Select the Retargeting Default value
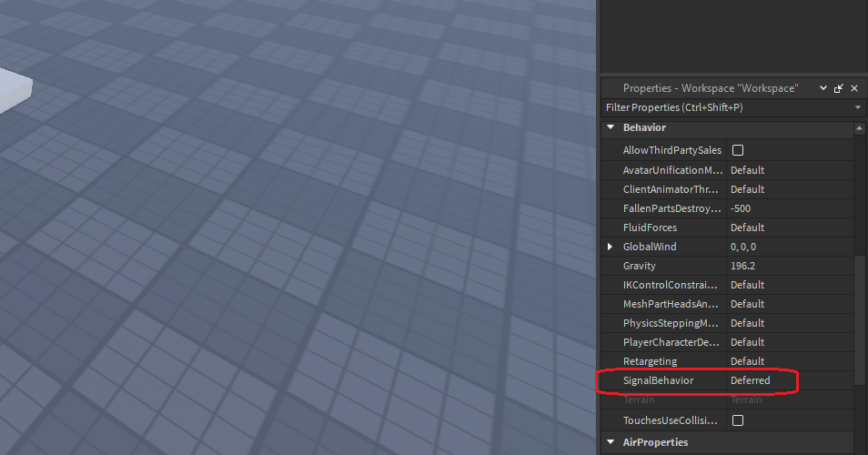Image resolution: width=868 pixels, height=455 pixels. coord(747,361)
